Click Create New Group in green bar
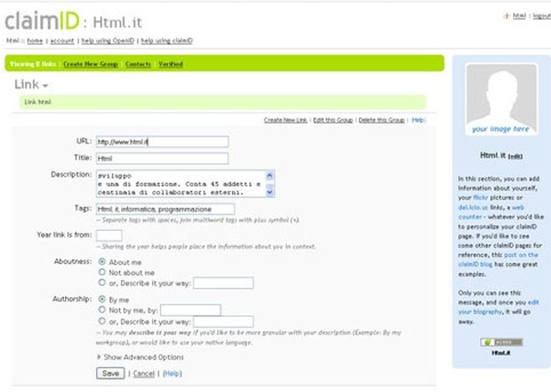551x392 pixels. point(91,64)
